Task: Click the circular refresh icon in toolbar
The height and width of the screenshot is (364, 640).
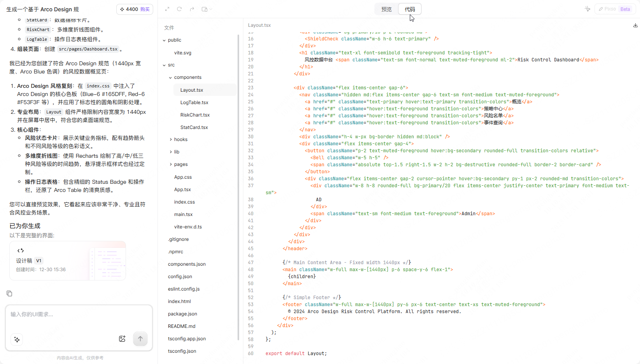Action: point(179,9)
